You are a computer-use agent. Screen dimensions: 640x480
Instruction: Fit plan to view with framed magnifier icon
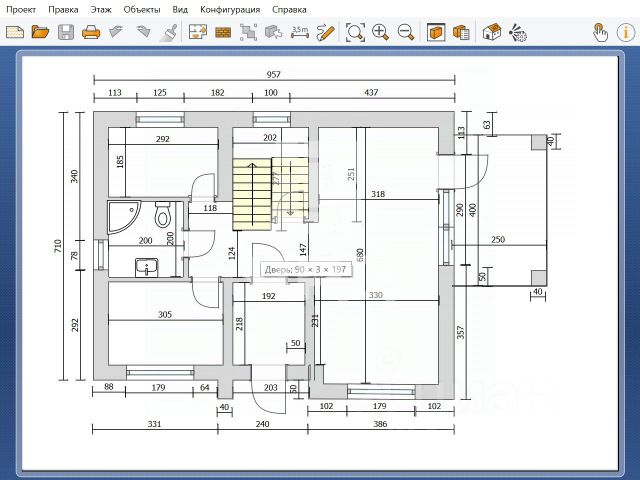pos(355,32)
